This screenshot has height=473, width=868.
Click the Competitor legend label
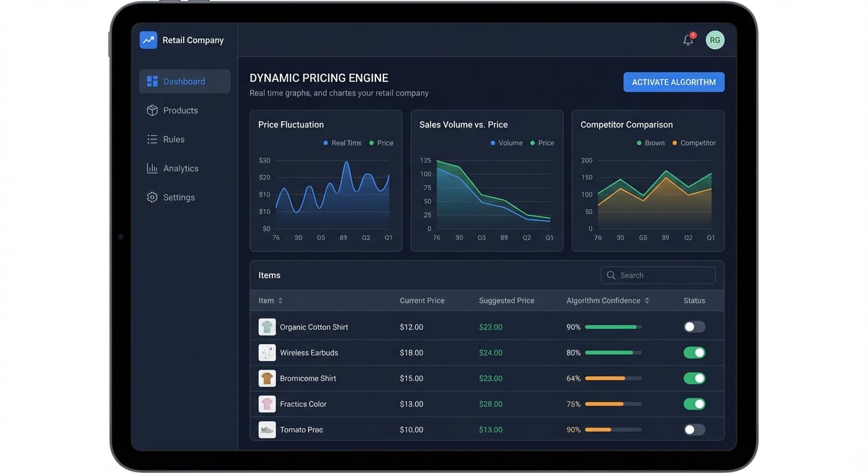[697, 142]
